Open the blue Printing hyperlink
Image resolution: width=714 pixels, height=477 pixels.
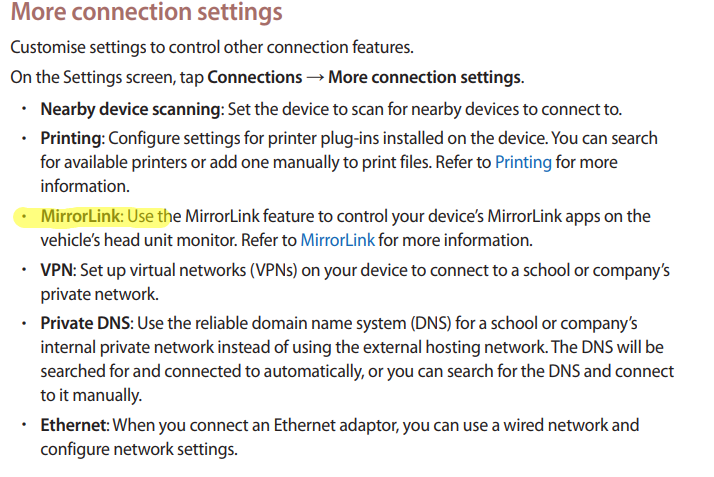click(523, 162)
